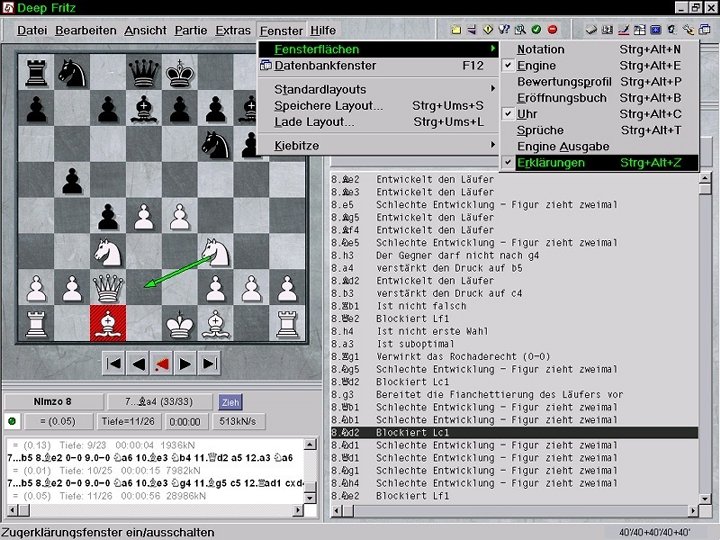Image resolution: width=720 pixels, height=540 pixels.
Task: Select row '8.b3 verstärkt den Druck auf c4'
Action: pyautogui.click(x=514, y=293)
